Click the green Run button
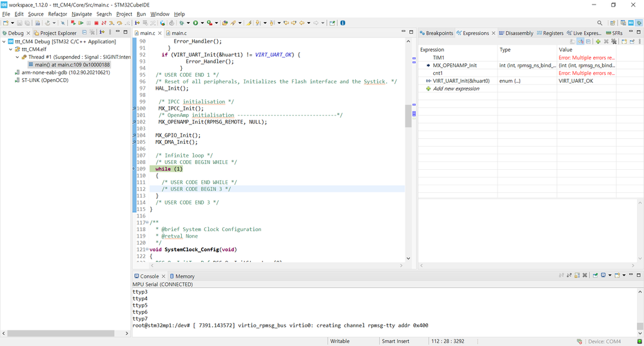This screenshot has height=346, width=644. 195,23
